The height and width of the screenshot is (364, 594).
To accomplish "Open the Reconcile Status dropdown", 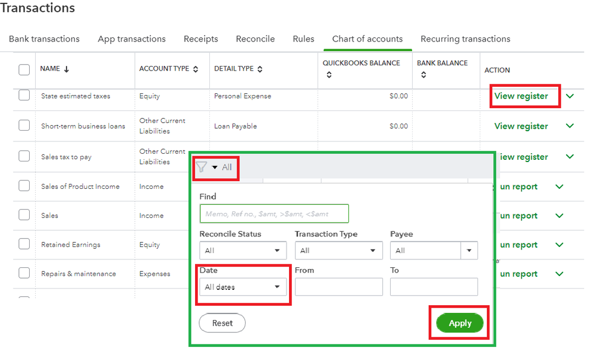I will pos(243,251).
